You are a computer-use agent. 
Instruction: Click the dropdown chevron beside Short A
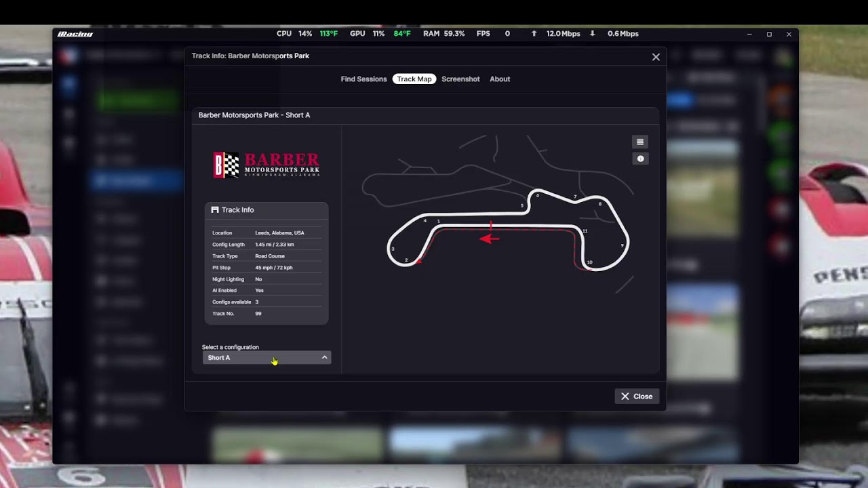[x=324, y=358]
